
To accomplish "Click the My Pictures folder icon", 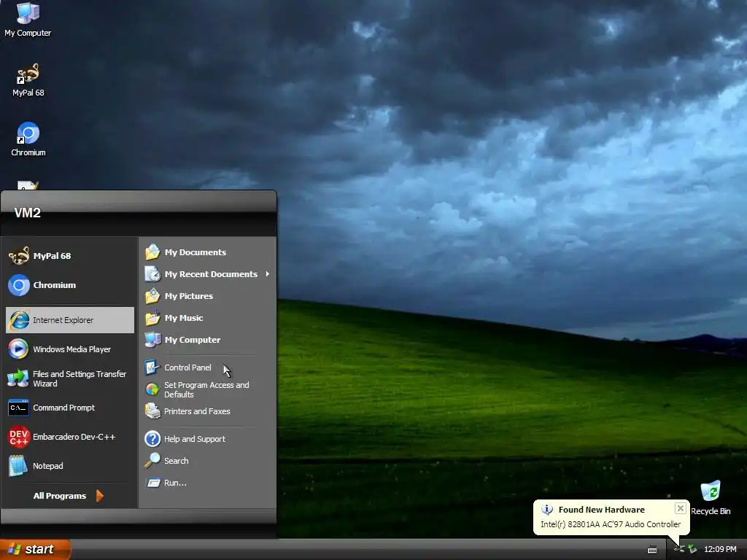I will click(x=152, y=296).
